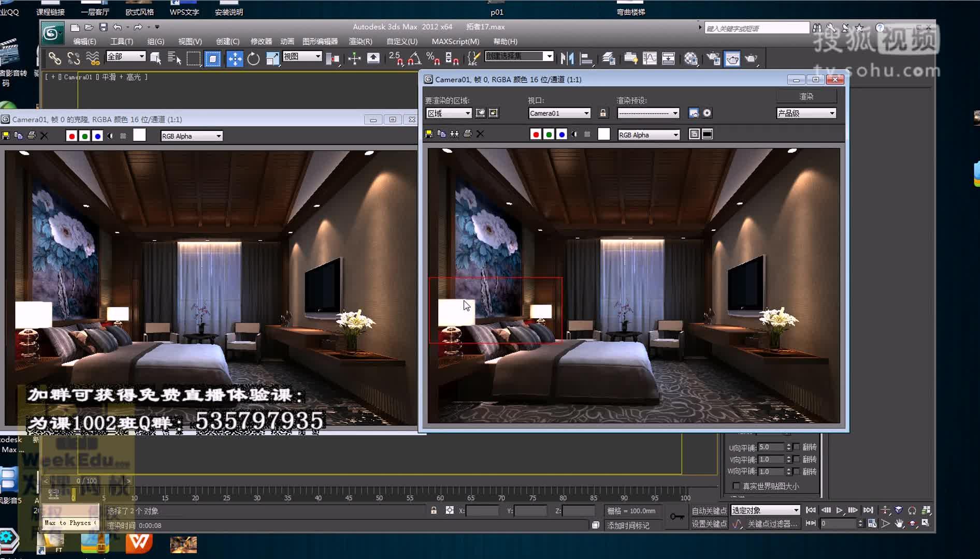Toggle red channel in clone window
Image resolution: width=980 pixels, height=559 pixels.
(x=72, y=136)
